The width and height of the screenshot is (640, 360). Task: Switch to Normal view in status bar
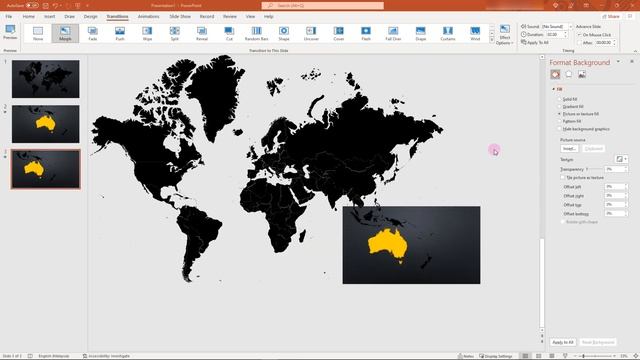tap(525, 356)
